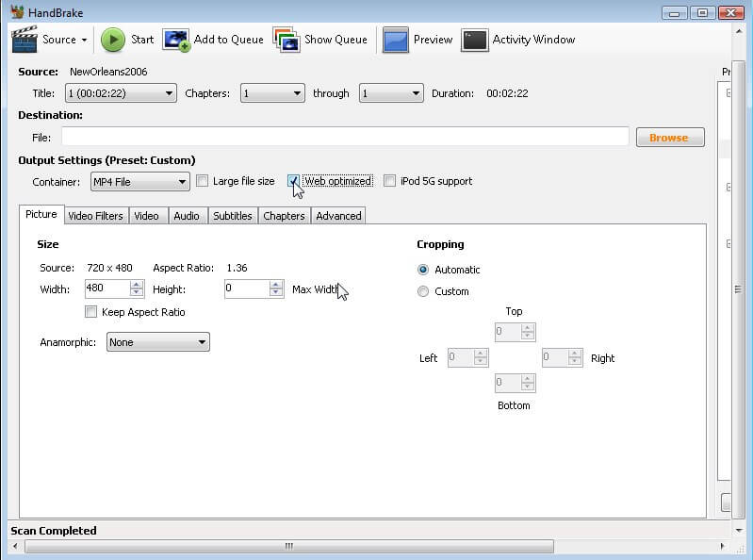
Task: Click the Preview monitor icon
Action: pos(396,40)
